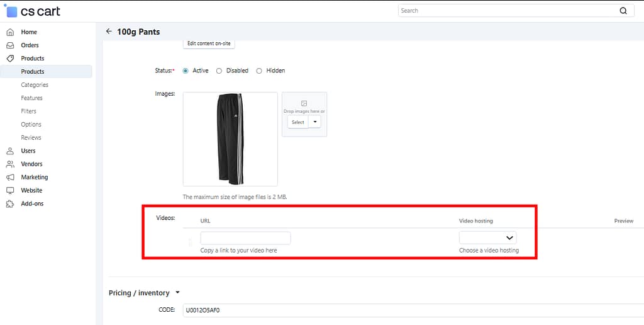Click the video URL input field

point(246,238)
